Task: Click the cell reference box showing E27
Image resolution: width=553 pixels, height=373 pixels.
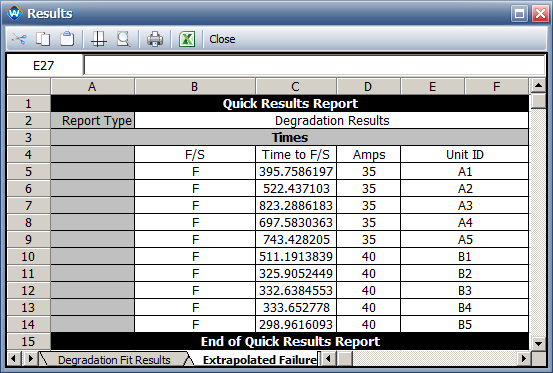Action: [44, 66]
